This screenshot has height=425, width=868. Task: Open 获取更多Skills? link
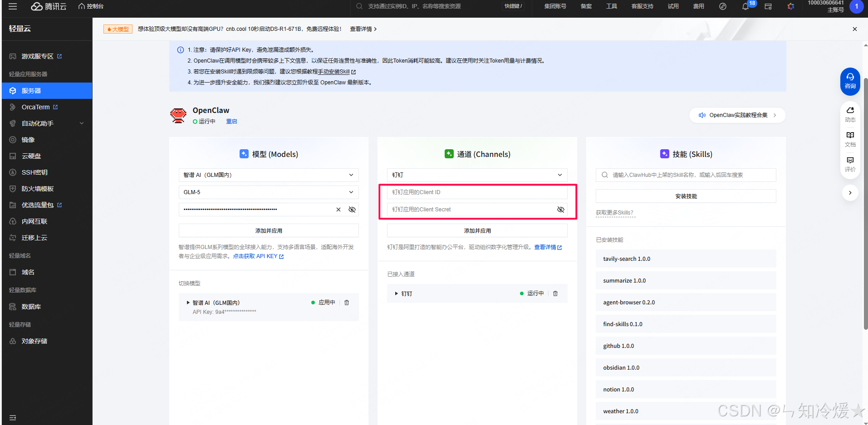pos(615,213)
